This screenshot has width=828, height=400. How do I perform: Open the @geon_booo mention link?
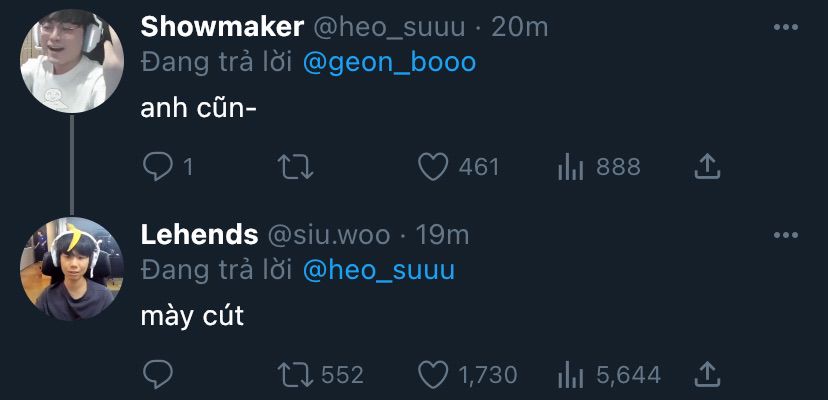tap(389, 62)
